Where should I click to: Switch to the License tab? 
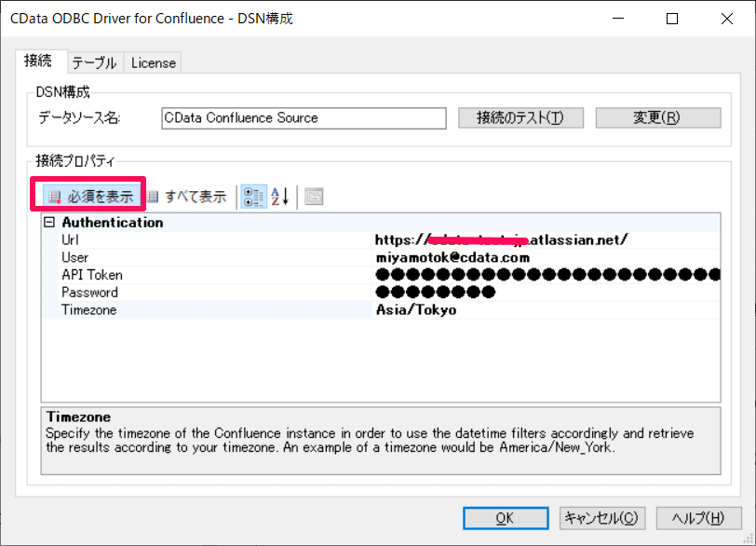pyautogui.click(x=154, y=62)
